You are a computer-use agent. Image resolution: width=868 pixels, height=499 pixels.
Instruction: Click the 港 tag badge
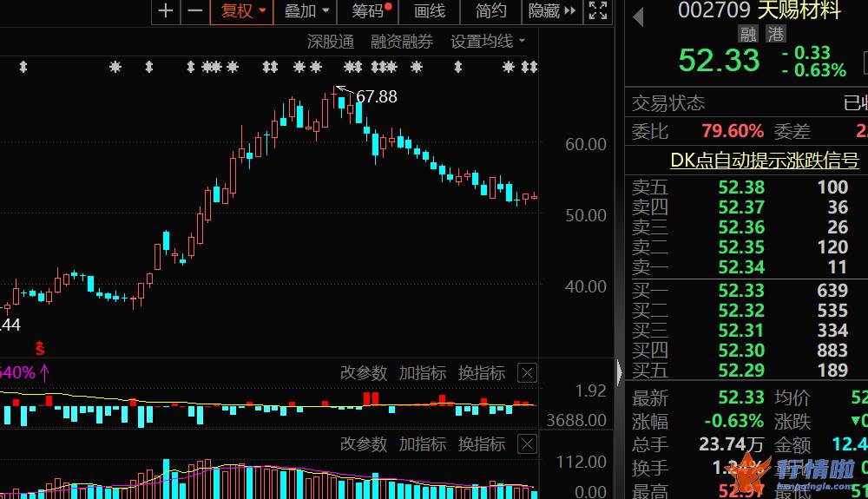(x=775, y=35)
